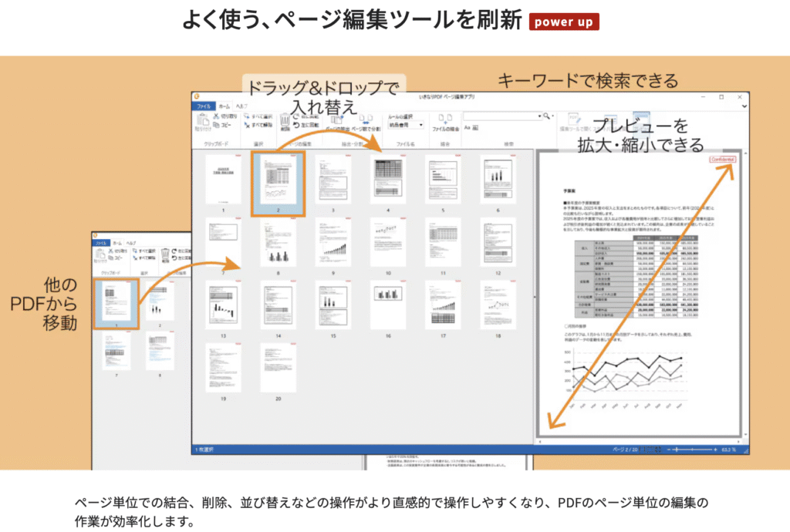The height and width of the screenshot is (532, 790).
Task: Click the edit-tool open (編集ツールで開く) icon
Action: 574,120
